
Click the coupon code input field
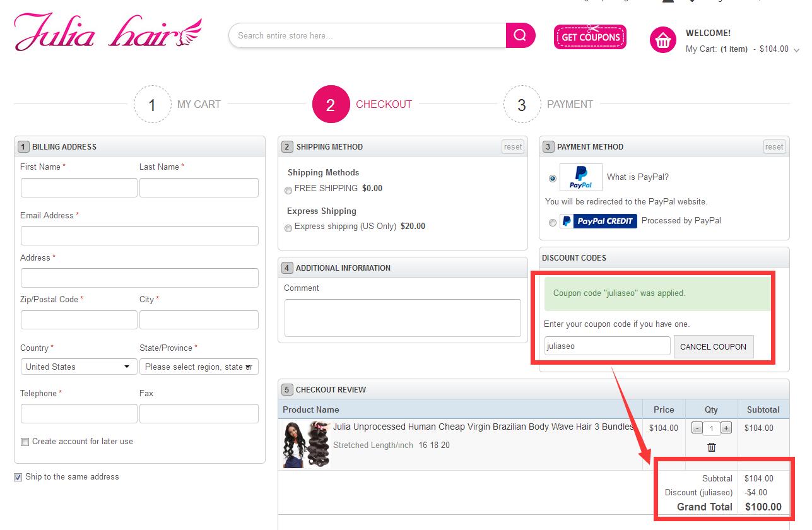tap(608, 346)
